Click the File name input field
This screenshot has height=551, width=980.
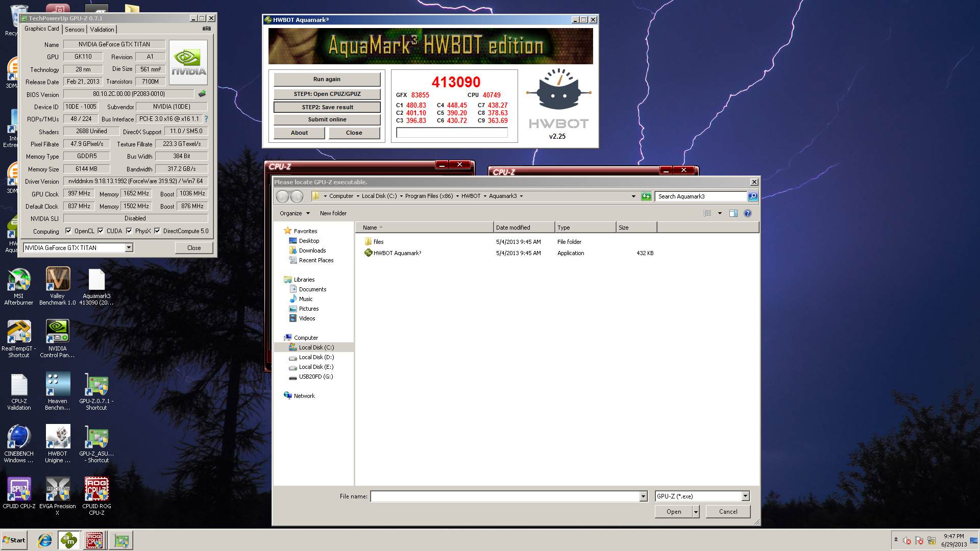coord(505,496)
